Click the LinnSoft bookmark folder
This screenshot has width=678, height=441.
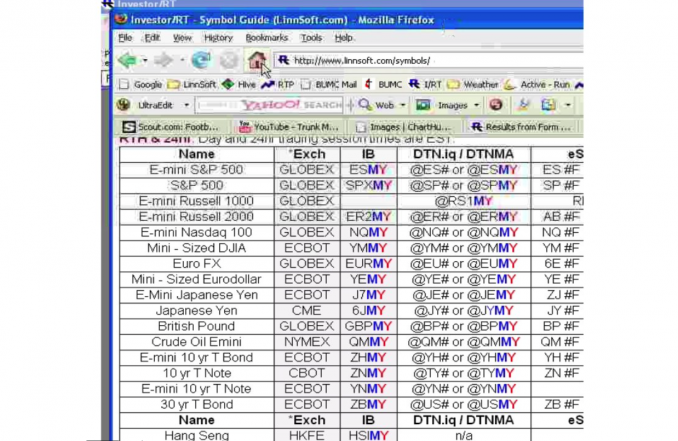click(x=191, y=85)
